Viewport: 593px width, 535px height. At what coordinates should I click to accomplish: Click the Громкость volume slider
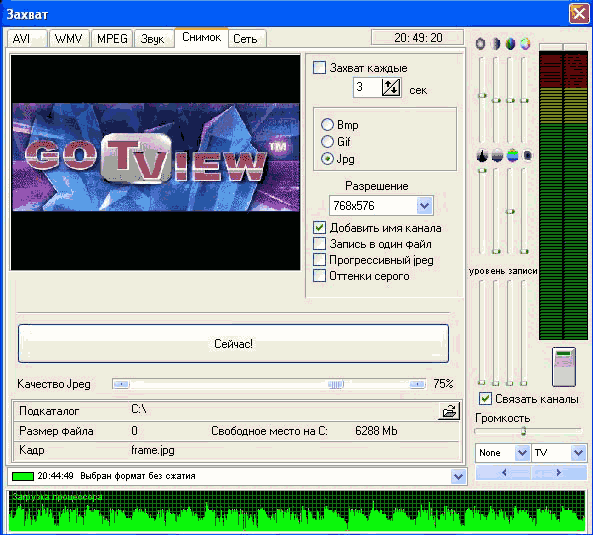(528, 431)
